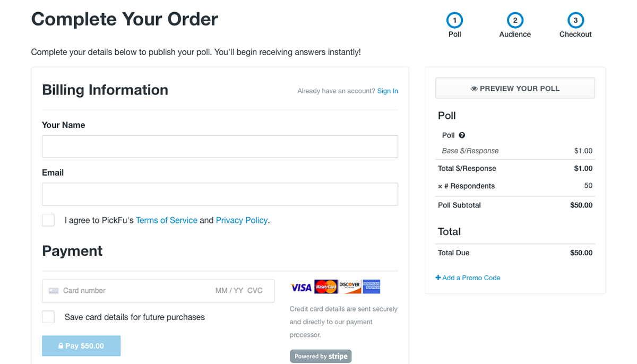The width and height of the screenshot is (637, 364).
Task: Click the American Express logo
Action: (372, 287)
